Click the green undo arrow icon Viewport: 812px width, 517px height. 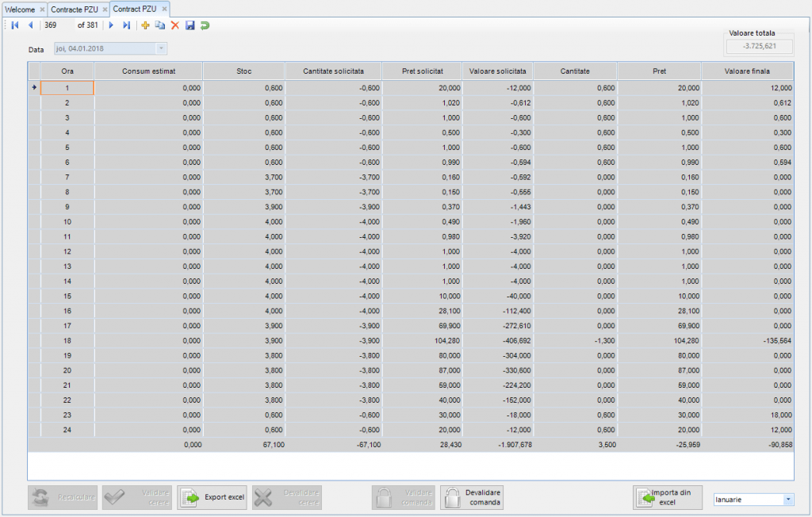pos(205,25)
